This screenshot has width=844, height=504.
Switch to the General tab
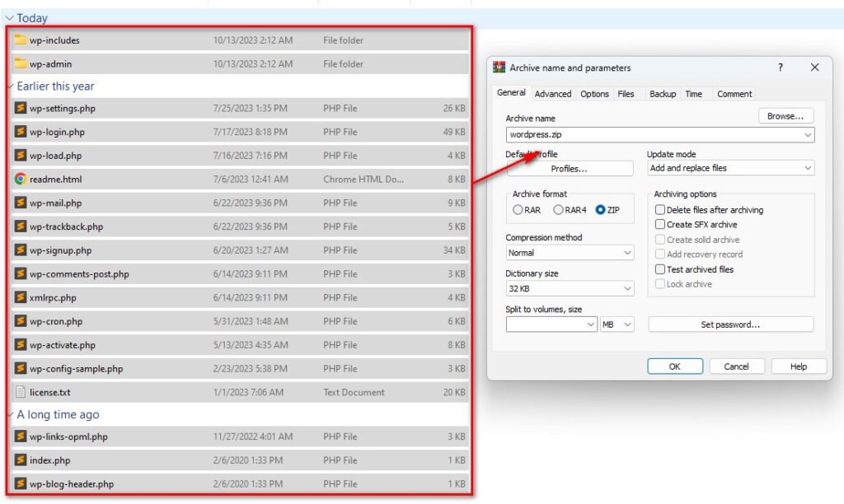click(x=511, y=92)
